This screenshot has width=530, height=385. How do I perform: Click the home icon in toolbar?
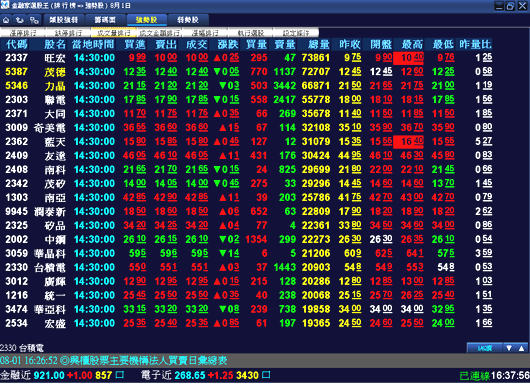tap(6, 20)
